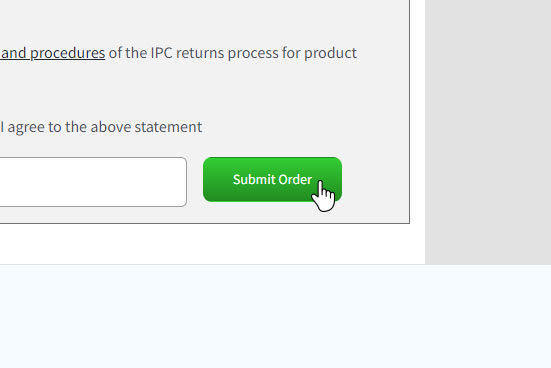Click the light blue footer area
Image resolution: width=551 pixels, height=368 pixels.
[276, 316]
